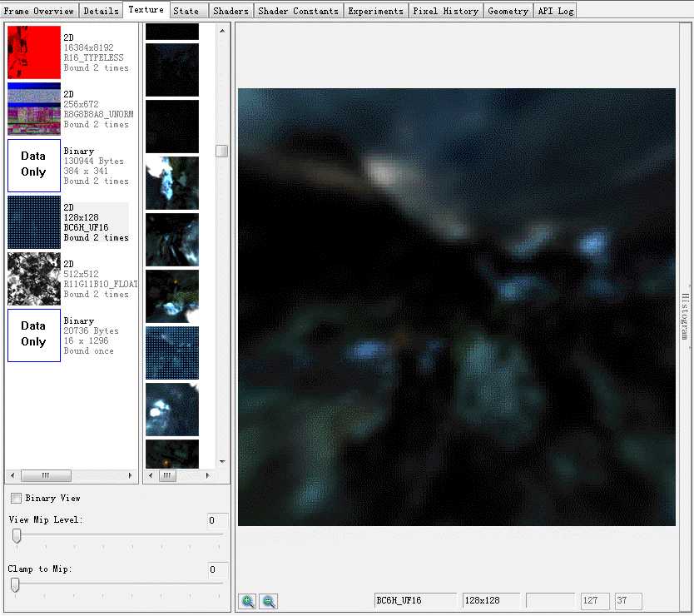
Task: Switch to the Details tab
Action: pos(101,11)
